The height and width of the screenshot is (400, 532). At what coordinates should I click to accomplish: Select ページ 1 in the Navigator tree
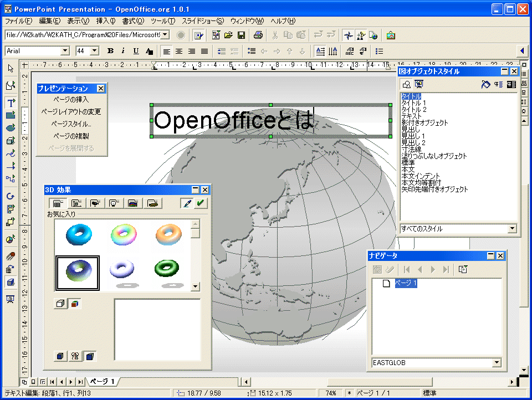pos(406,283)
